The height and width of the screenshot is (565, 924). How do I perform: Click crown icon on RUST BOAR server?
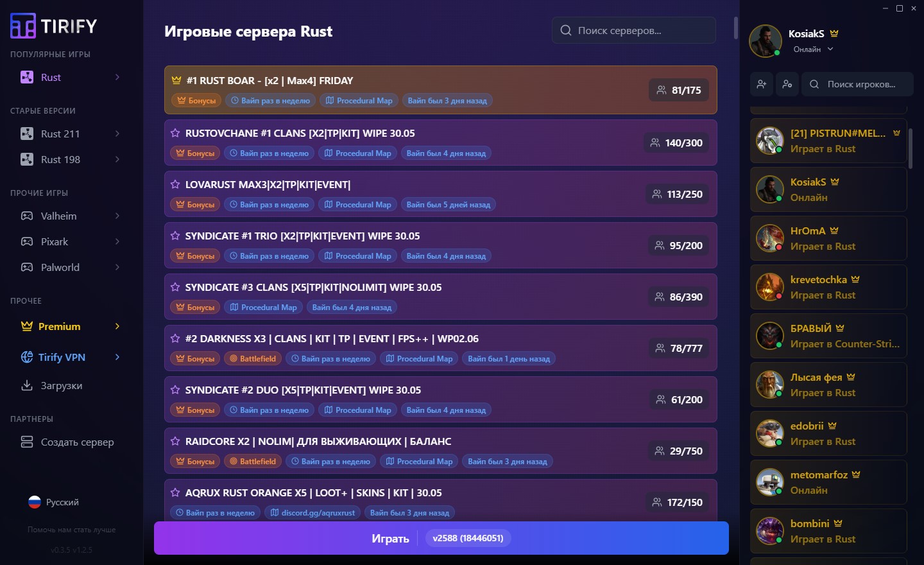point(176,80)
